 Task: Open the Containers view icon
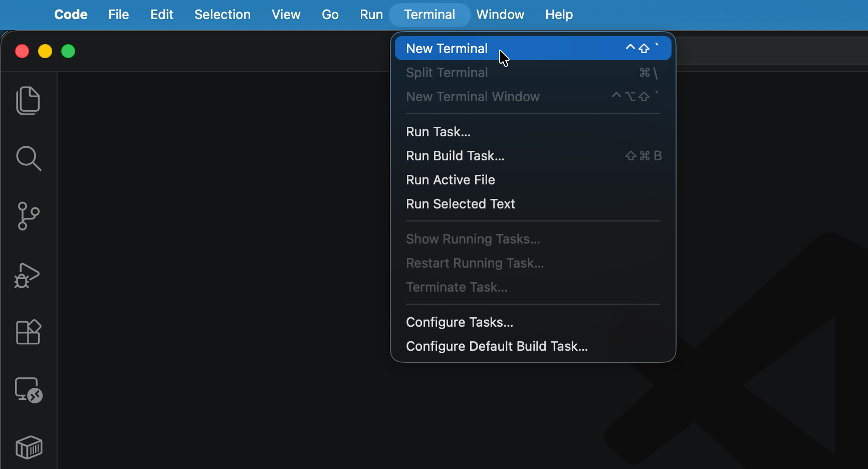point(29,447)
